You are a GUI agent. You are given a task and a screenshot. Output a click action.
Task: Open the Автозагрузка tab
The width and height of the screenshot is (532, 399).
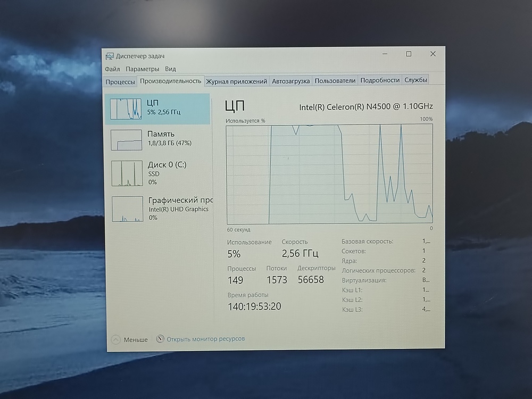coord(290,81)
